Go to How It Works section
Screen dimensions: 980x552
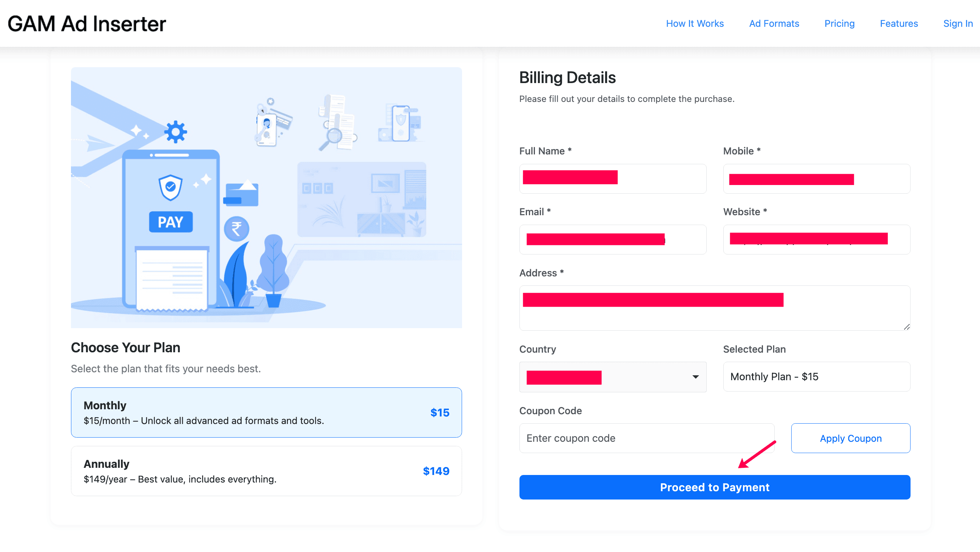click(695, 23)
